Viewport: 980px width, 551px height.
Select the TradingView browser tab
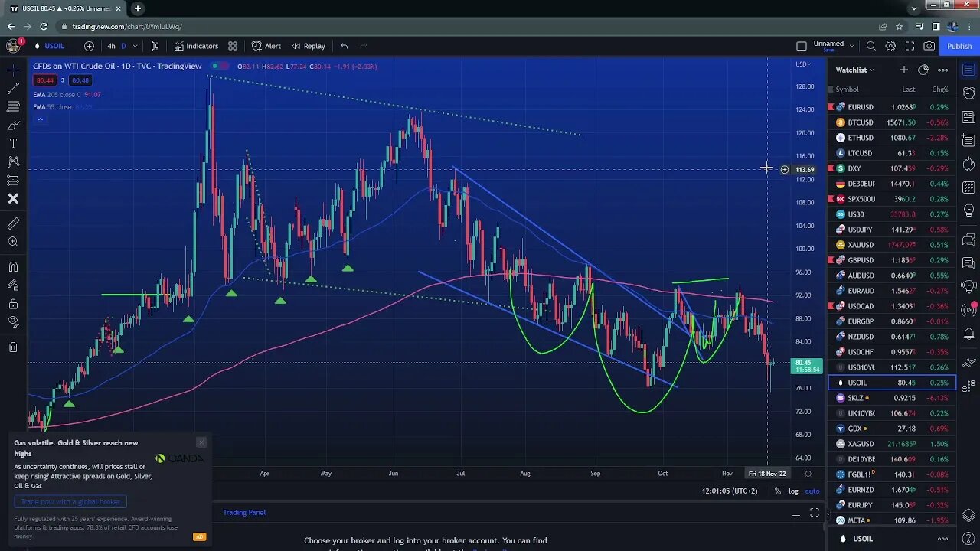[64, 8]
